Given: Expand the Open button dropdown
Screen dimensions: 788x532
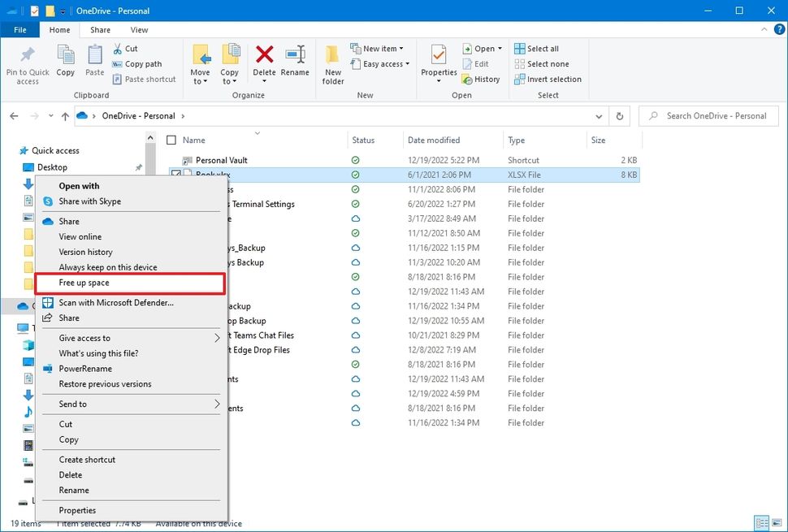Looking at the screenshot, I should (x=500, y=49).
